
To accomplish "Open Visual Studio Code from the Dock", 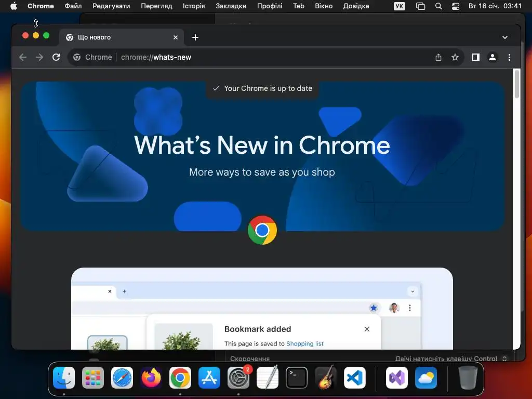I will (x=354, y=378).
